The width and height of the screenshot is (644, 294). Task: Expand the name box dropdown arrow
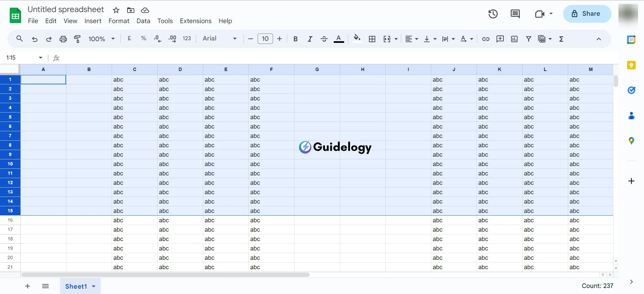point(41,58)
